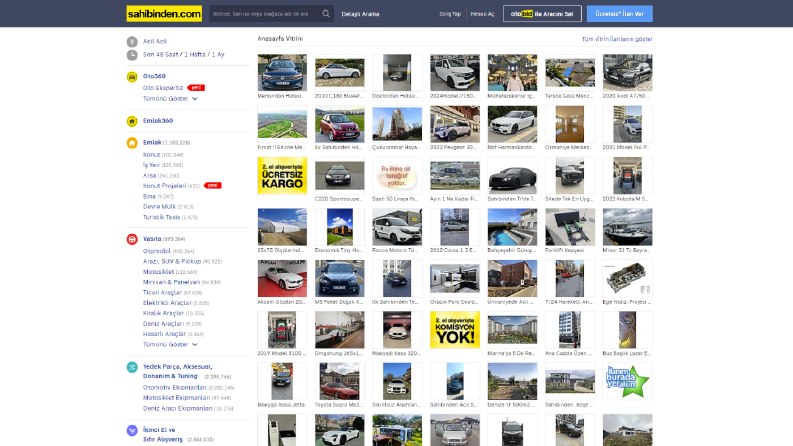Open Elektrikli Araçlar subcategory
This screenshot has width=793, height=446.
[x=167, y=303]
